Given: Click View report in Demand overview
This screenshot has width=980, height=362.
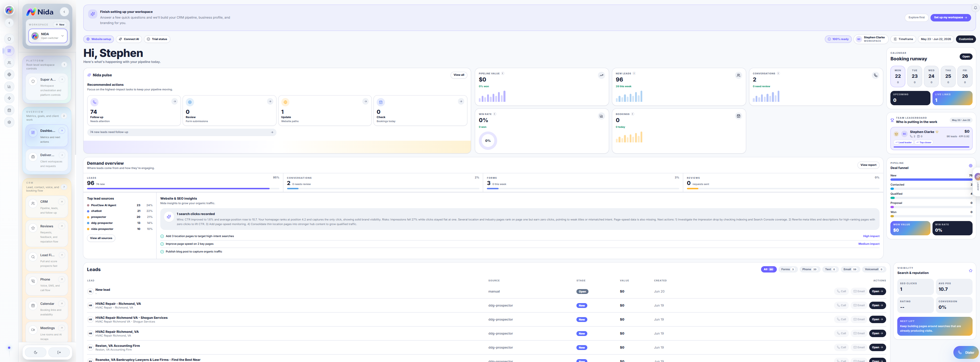Looking at the screenshot, I should pos(868,165).
